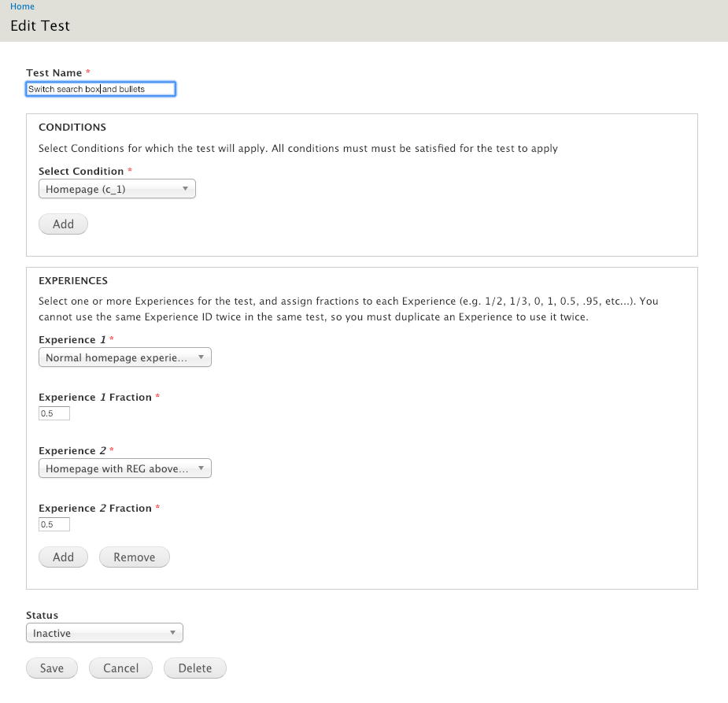Edit the Experience 1 Fraction field
The image size is (728, 703).
coord(54,413)
